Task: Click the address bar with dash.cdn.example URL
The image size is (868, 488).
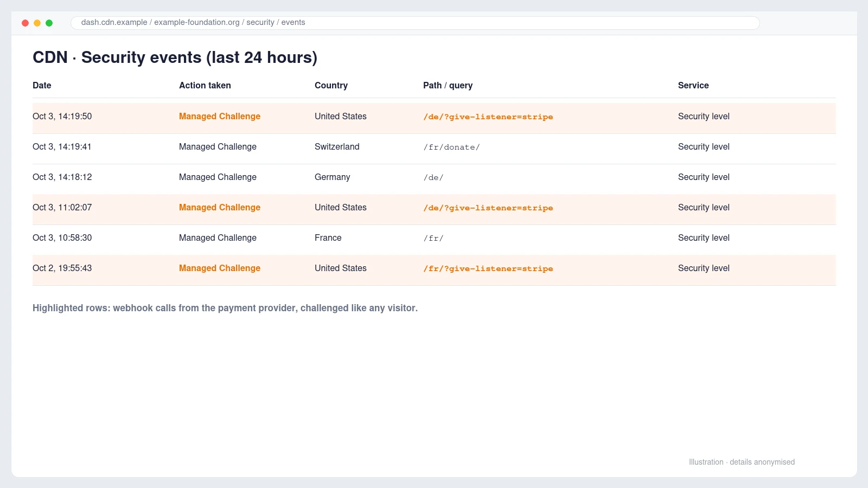Action: 415,23
